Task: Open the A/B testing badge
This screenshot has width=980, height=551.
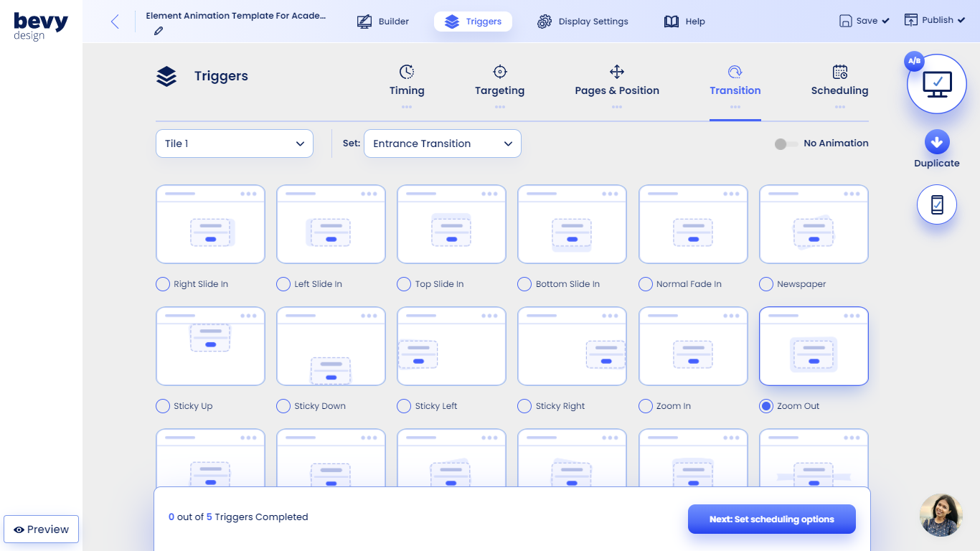Action: (x=913, y=61)
